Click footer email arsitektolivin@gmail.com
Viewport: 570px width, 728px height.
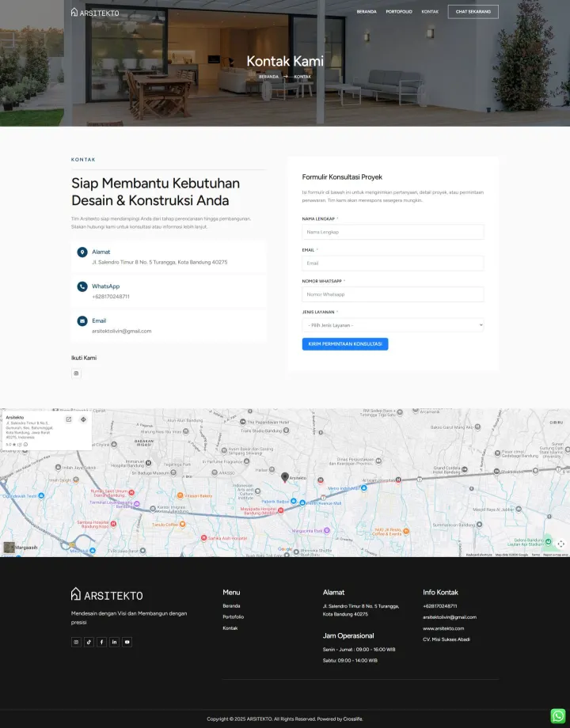tap(450, 617)
